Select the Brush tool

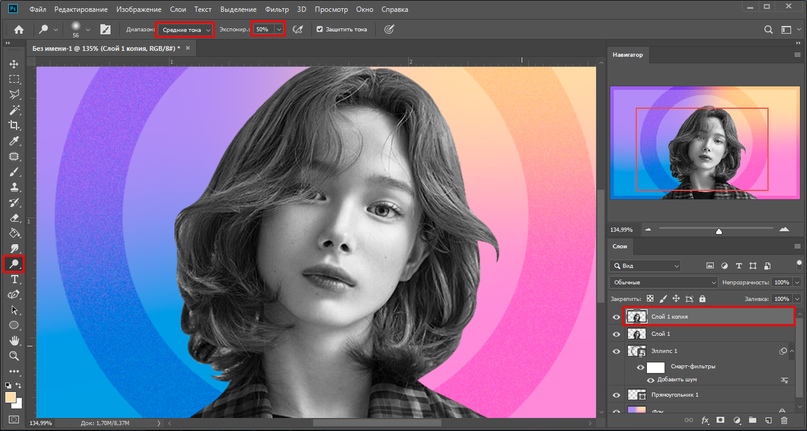(x=14, y=171)
